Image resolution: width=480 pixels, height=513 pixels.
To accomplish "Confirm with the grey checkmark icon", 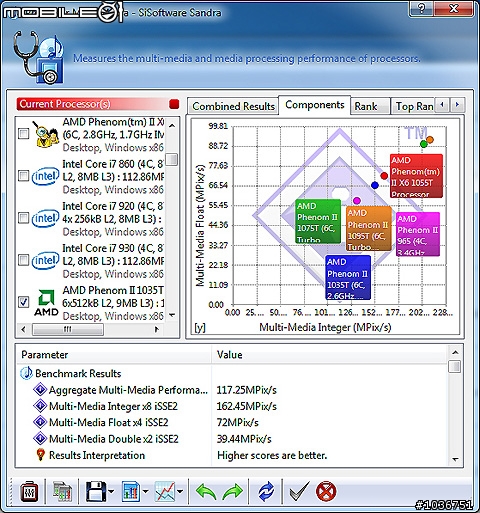I will tap(299, 491).
